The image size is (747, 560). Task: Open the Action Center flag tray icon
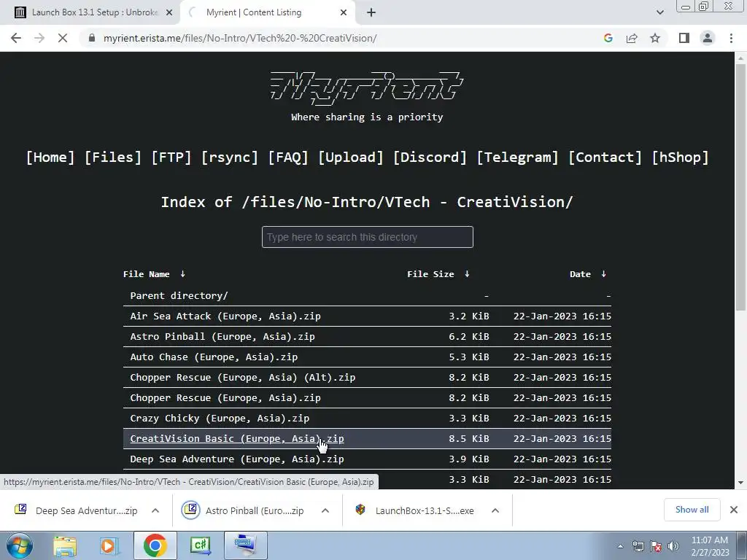[x=656, y=546]
